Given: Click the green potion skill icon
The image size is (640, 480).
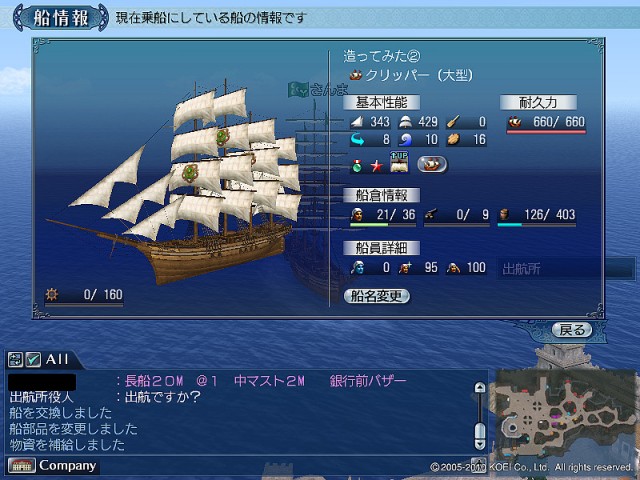Looking at the screenshot, I should point(357,166).
